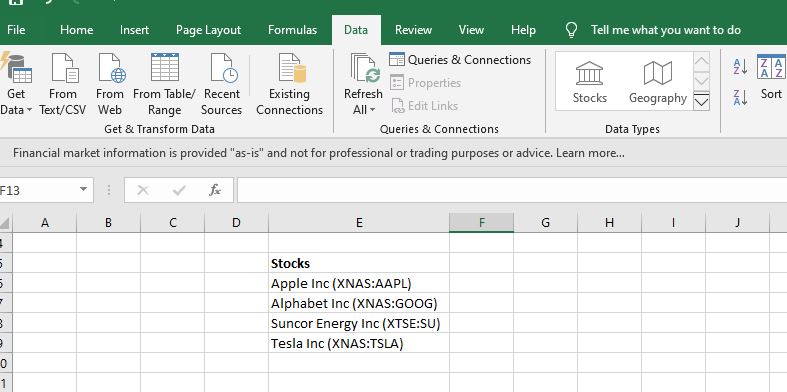
Task: Sort Z to A descending
Action: (740, 97)
